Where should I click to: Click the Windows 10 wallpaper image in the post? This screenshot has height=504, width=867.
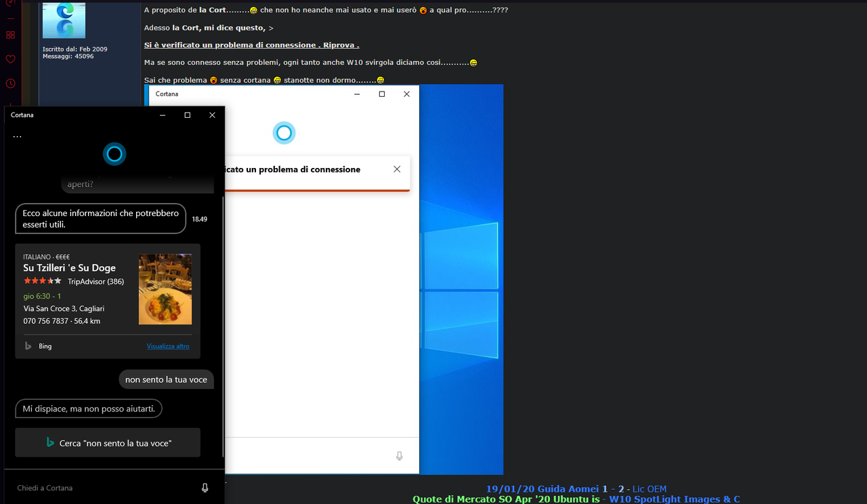point(461,279)
